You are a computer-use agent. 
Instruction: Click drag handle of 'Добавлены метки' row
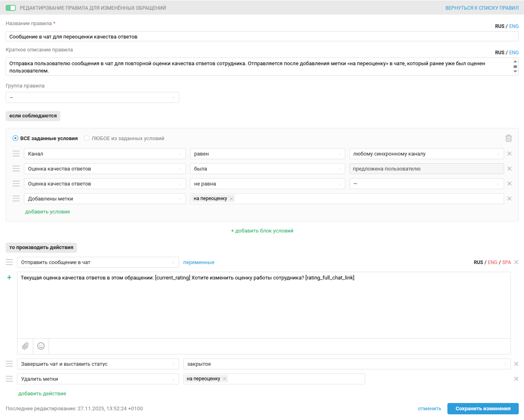(x=16, y=198)
